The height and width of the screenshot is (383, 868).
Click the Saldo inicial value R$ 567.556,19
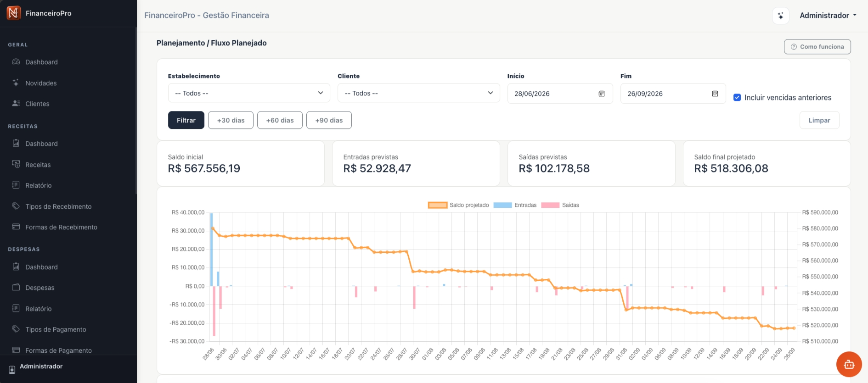204,168
